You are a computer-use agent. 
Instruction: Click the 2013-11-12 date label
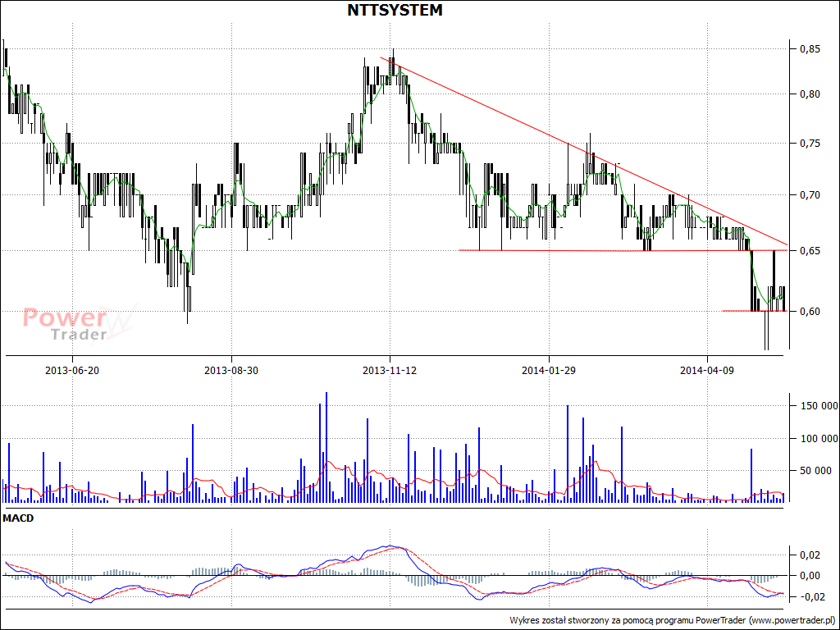[x=390, y=370]
